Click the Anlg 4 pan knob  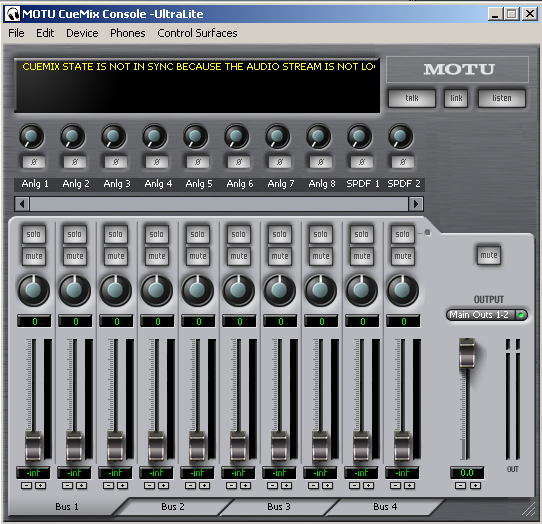(x=157, y=290)
